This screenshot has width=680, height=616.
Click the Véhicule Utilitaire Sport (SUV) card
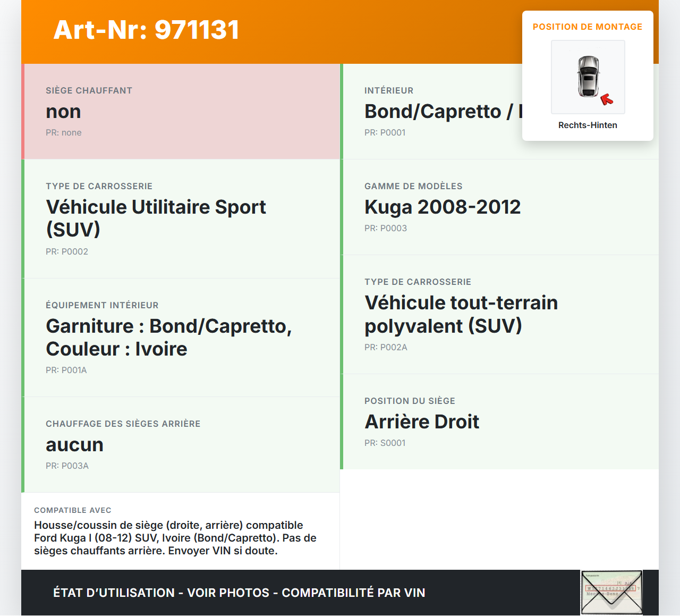tap(181, 218)
